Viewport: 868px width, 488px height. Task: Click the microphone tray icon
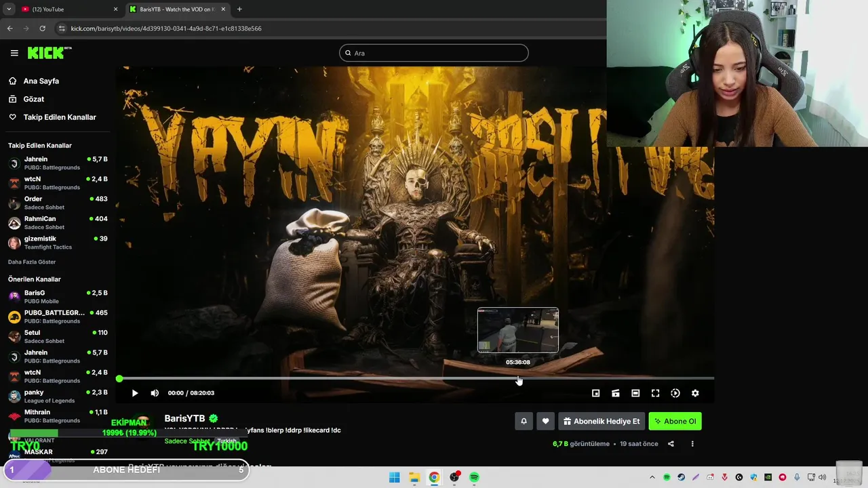point(797,477)
